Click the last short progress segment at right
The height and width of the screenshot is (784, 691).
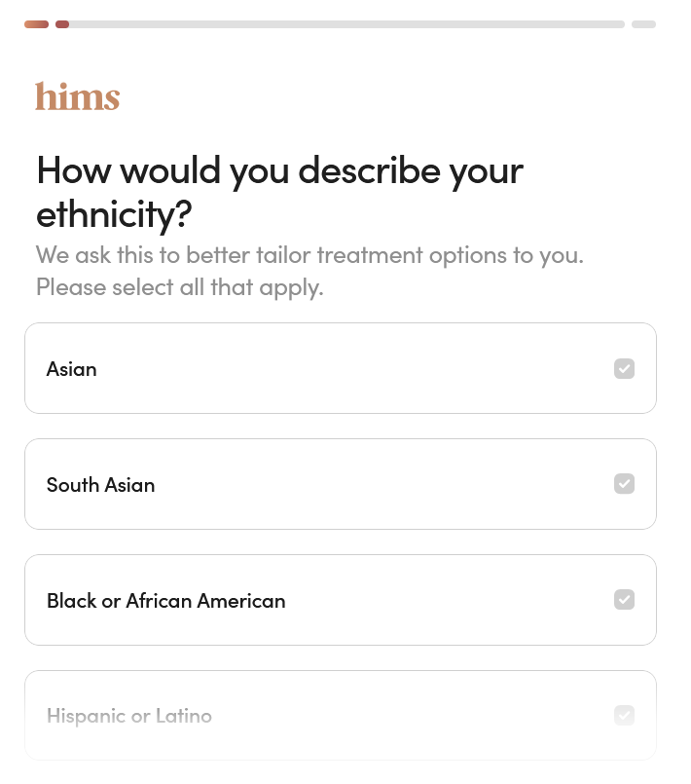(643, 24)
